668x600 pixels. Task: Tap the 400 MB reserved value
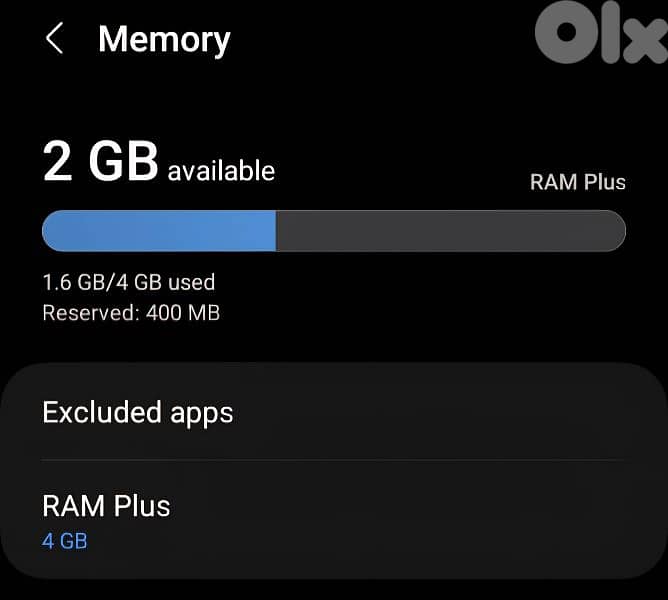[x=183, y=313]
